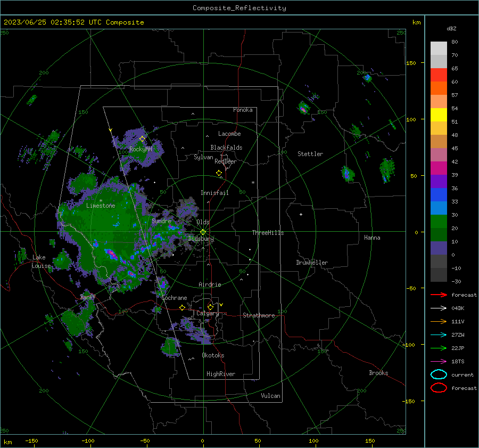
Task: Select the 65 dBZ red color swatch
Action: [x=439, y=75]
